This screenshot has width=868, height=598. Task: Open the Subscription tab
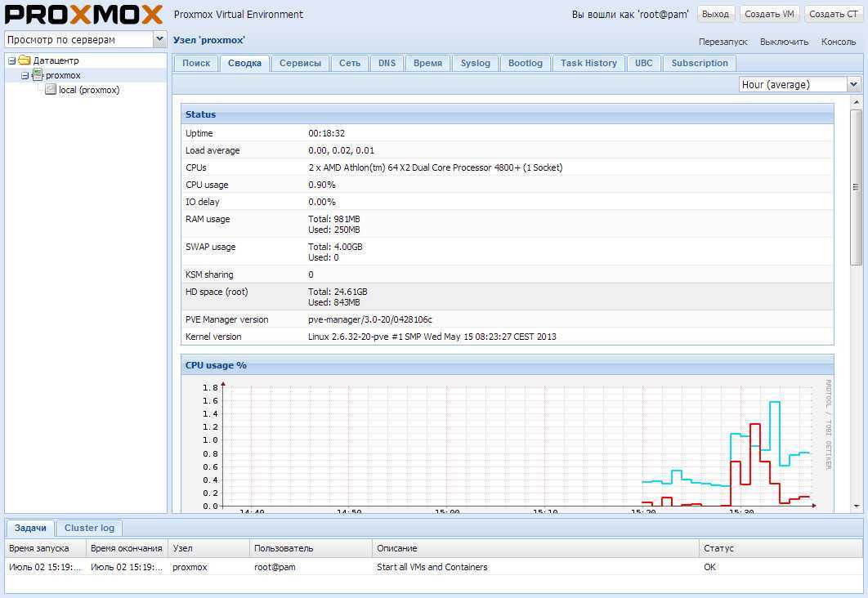click(x=700, y=63)
